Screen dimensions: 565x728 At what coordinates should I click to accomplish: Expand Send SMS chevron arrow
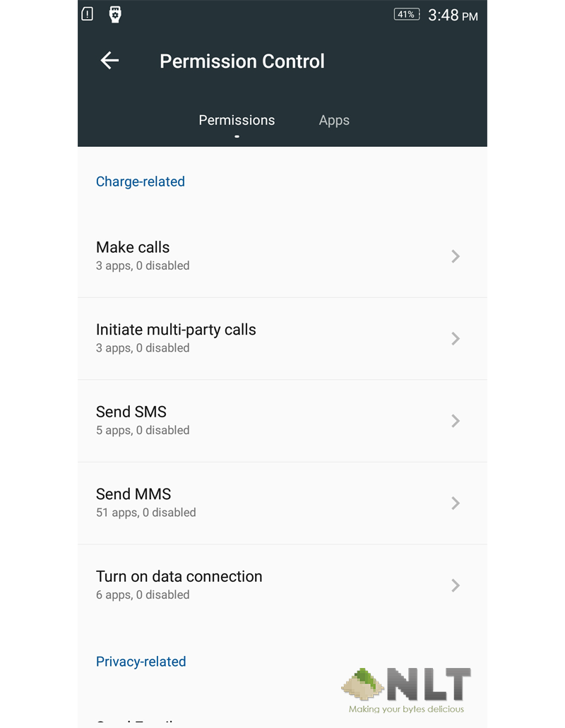456,421
